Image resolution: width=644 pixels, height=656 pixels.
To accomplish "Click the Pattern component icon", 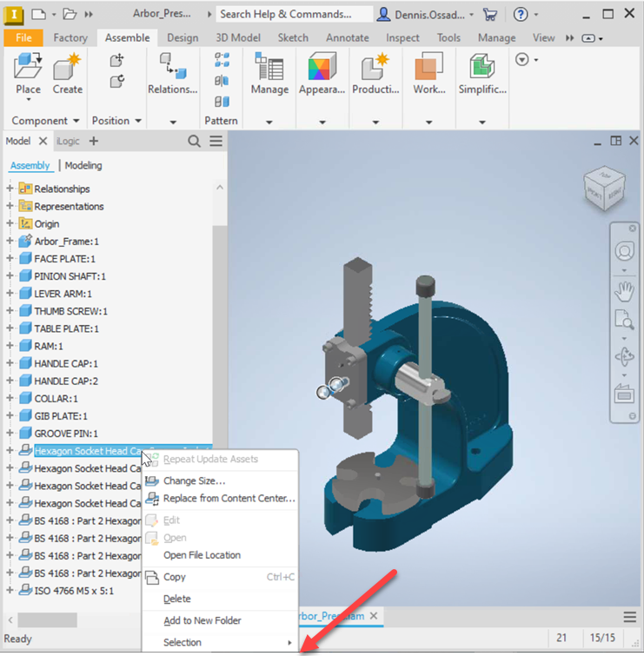I will tap(222, 60).
